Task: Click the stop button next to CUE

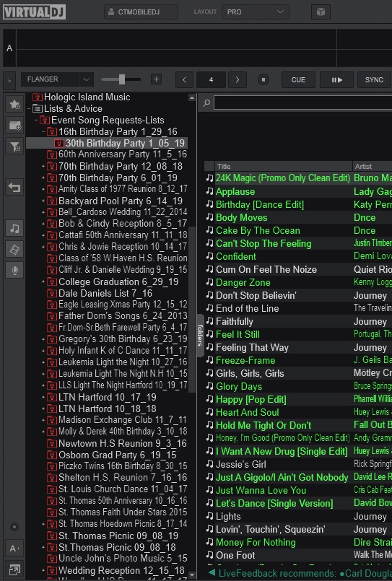Action: point(263,79)
